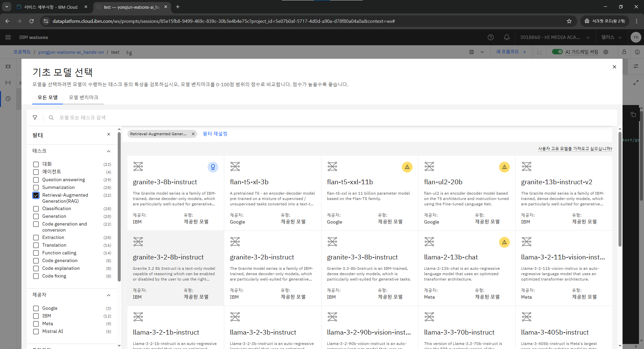The width and height of the screenshot is (644, 349).
Task: Open the yongjun-watsonx-ai_hands-on breadcrumb link
Action: coord(71,52)
